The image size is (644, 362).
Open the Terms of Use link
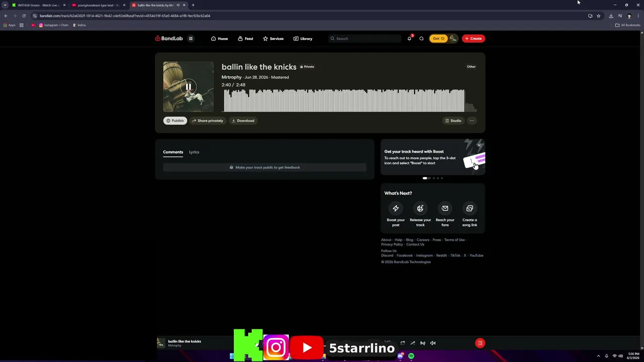pos(454,240)
